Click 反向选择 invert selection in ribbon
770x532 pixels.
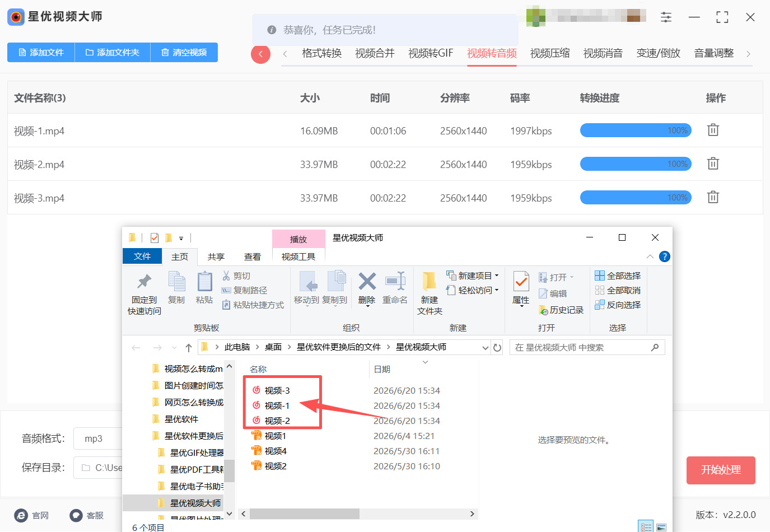click(618, 305)
